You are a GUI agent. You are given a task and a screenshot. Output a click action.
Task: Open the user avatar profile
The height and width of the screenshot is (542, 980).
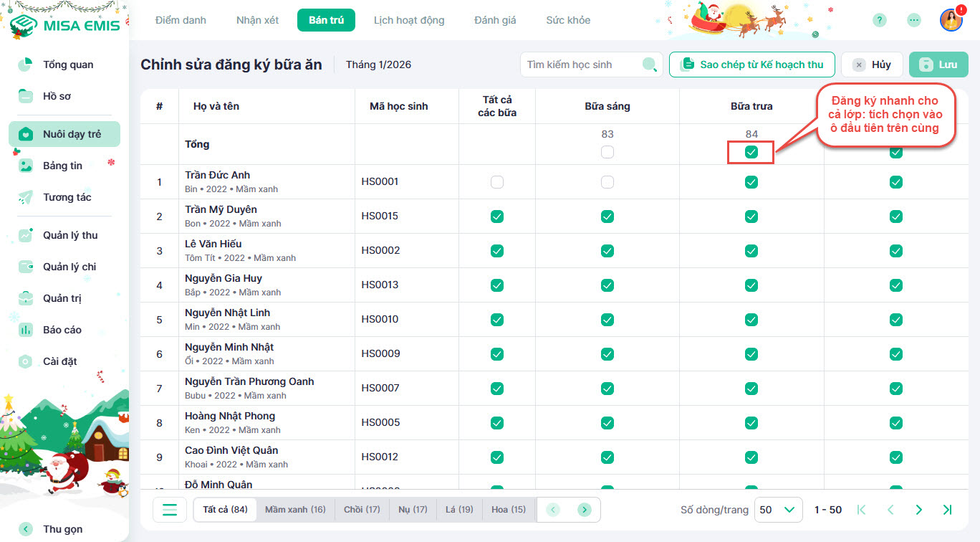[x=951, y=20]
